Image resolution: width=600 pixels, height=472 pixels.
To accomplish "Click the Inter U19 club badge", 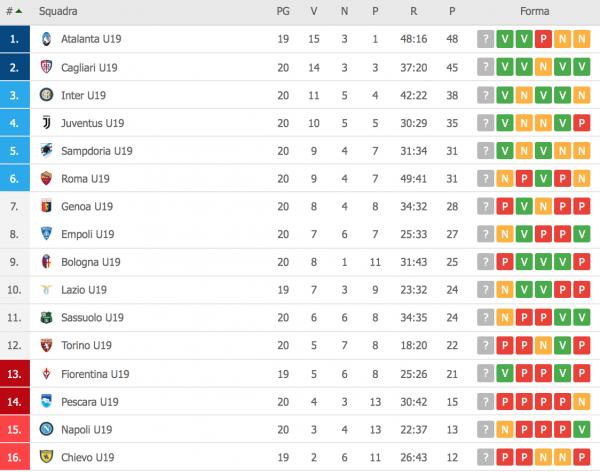I will 46,95.
